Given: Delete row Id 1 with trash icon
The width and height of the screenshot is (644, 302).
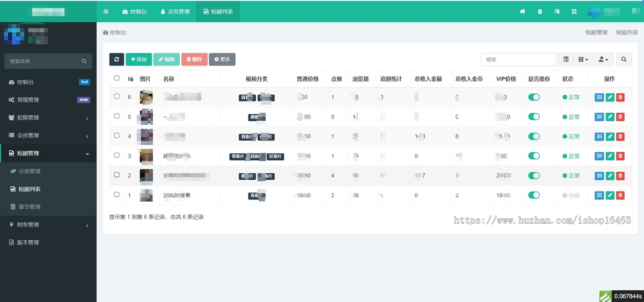Looking at the screenshot, I should click(620, 195).
